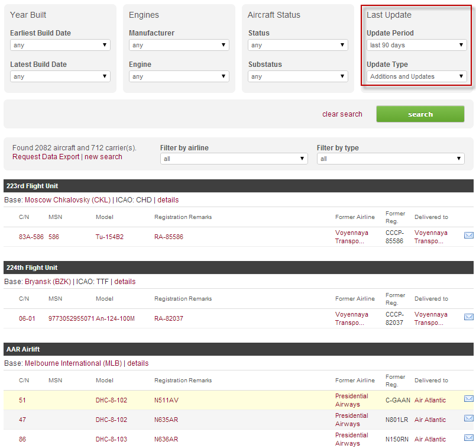
Task: Expand the engine Manufacturer dropdown
Action: point(179,45)
